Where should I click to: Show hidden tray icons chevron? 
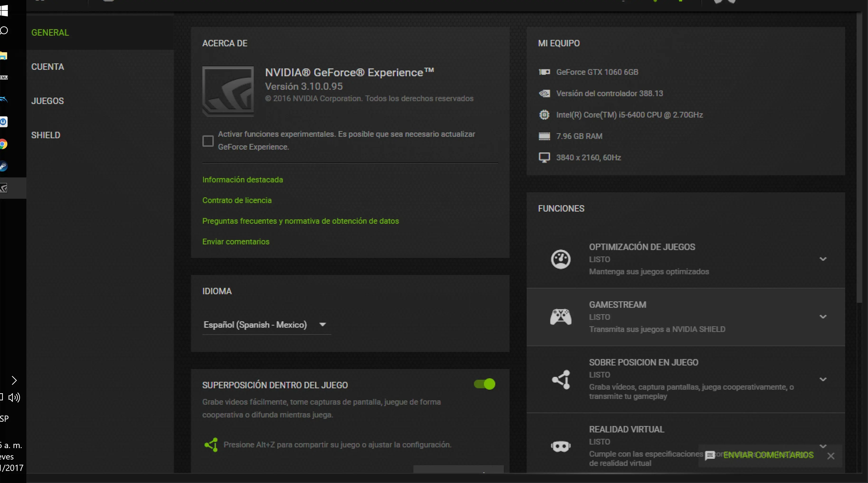tap(14, 380)
